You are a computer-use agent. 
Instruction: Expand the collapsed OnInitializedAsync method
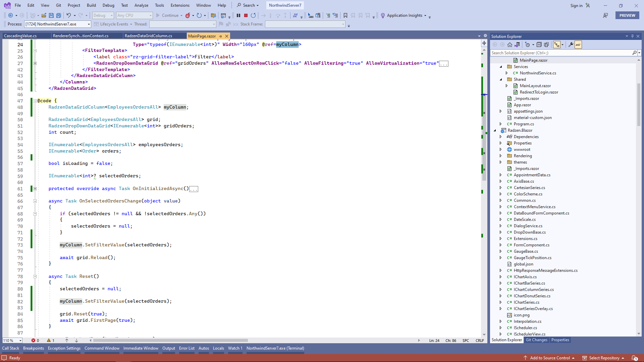point(35,189)
